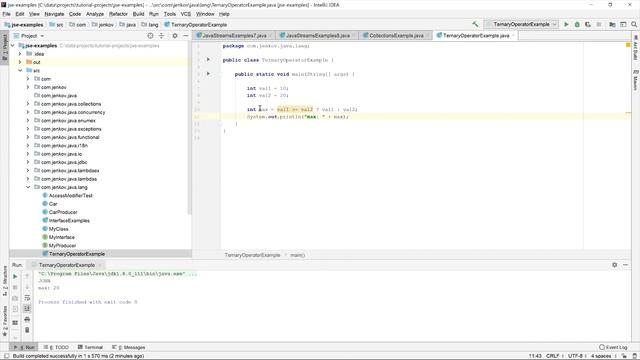Viewport: 640px width, 360px height.
Task: Click the run gutter arrow beside the main method
Action: point(208,74)
